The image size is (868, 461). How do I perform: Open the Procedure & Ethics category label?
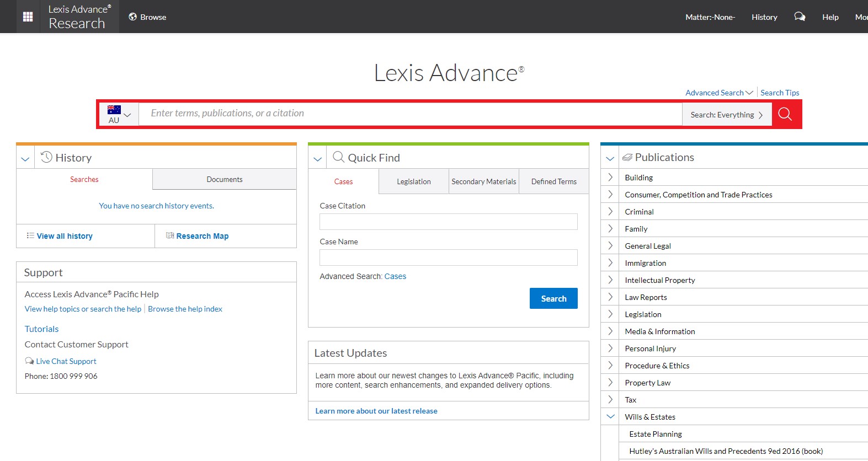pyautogui.click(x=657, y=366)
